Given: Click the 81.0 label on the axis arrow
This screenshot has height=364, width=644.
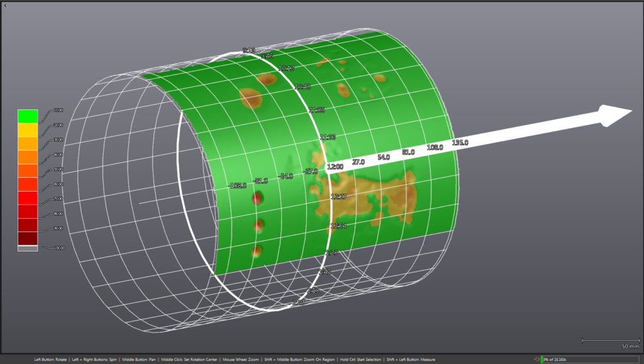Looking at the screenshot, I should (408, 152).
